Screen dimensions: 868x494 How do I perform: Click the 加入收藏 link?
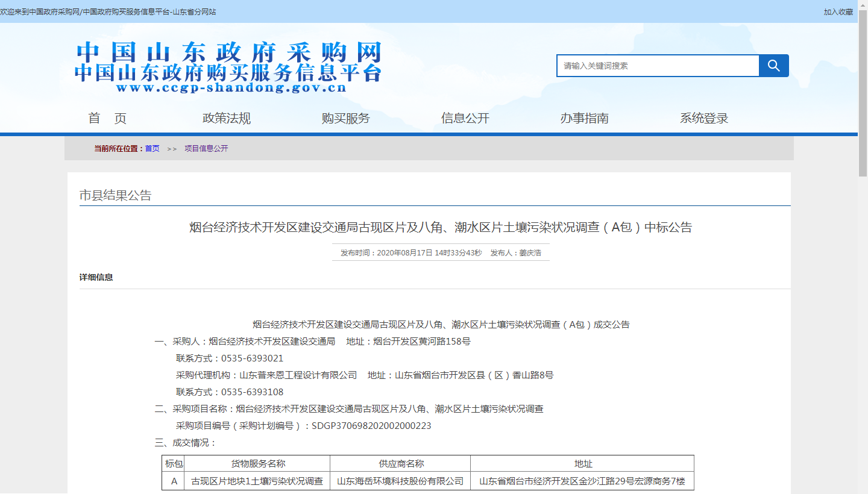pos(838,12)
